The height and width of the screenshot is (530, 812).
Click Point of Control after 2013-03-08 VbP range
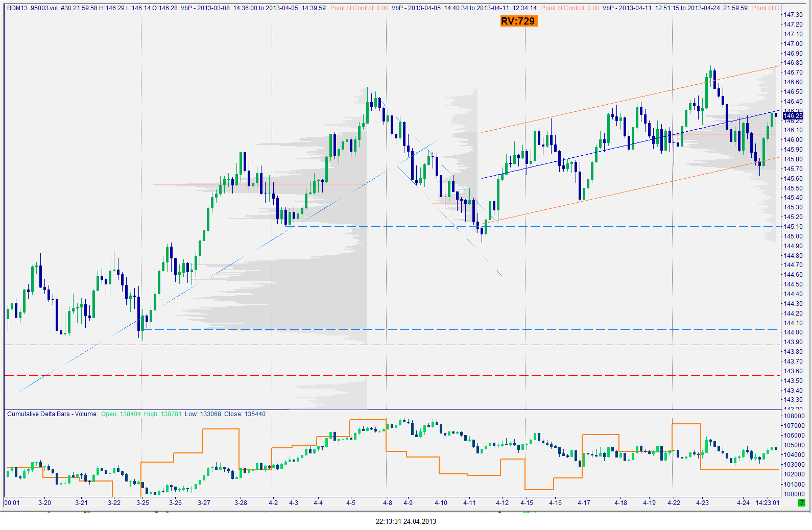[x=359, y=8]
